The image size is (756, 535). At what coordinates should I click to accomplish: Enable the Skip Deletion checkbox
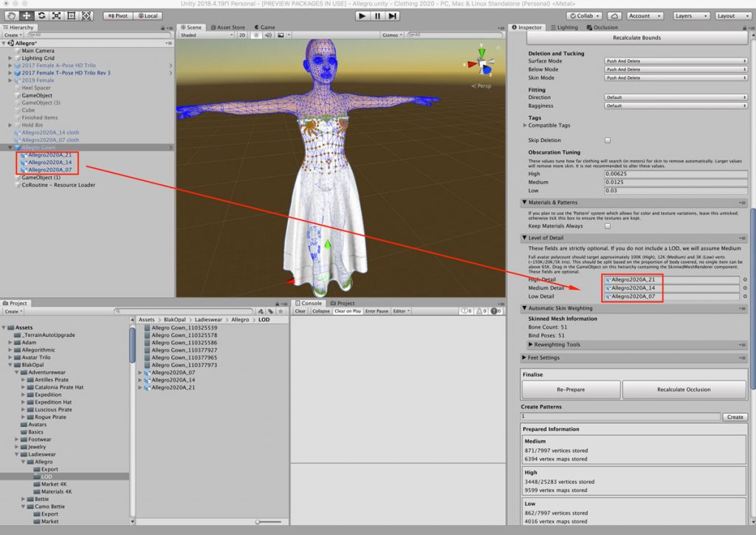608,140
